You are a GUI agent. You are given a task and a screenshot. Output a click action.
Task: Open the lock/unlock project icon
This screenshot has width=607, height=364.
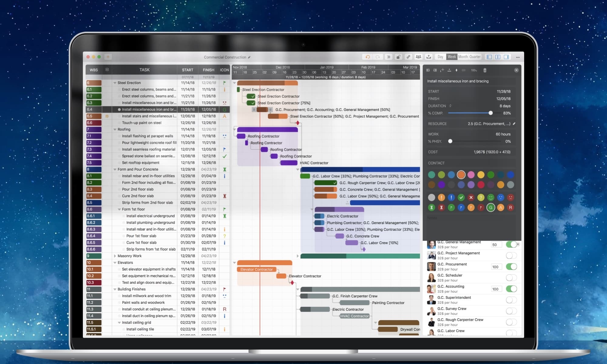click(399, 57)
